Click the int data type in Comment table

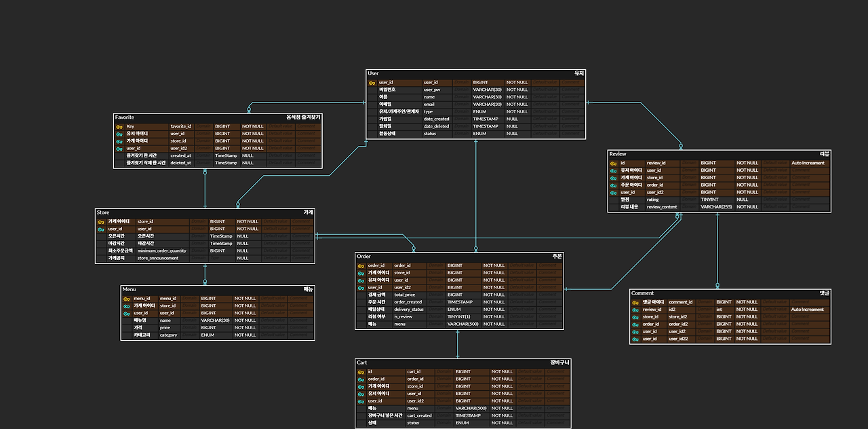click(x=720, y=310)
